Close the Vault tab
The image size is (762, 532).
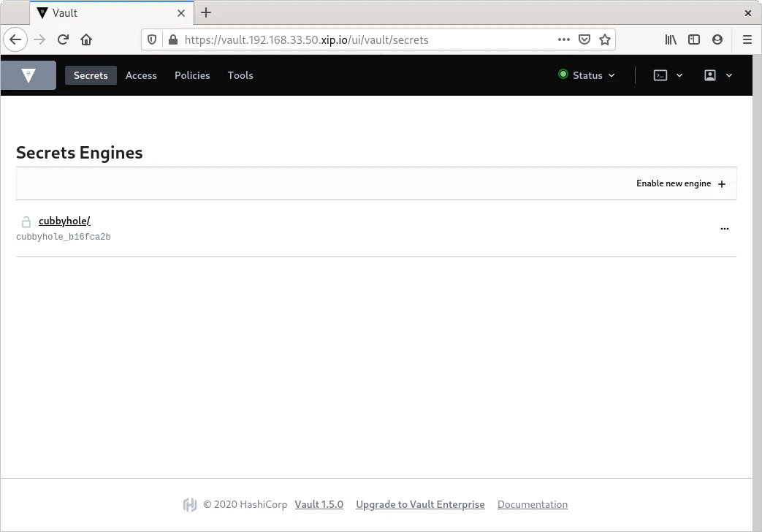pos(180,13)
